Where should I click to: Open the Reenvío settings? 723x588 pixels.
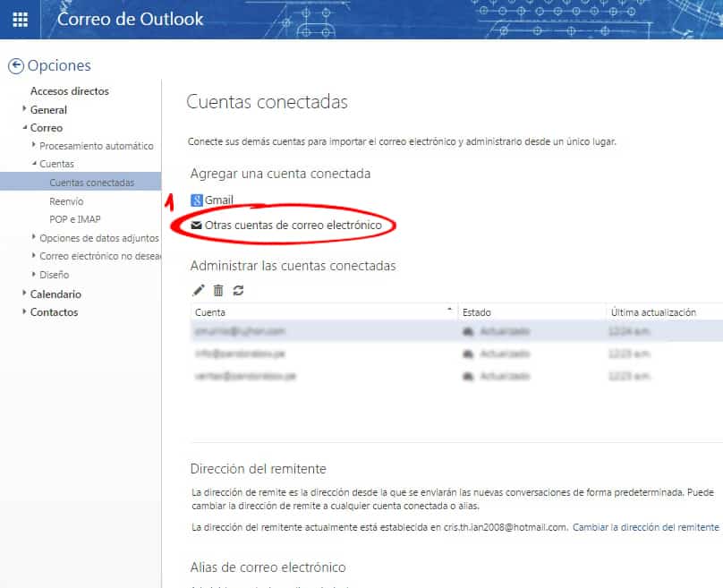click(x=66, y=201)
